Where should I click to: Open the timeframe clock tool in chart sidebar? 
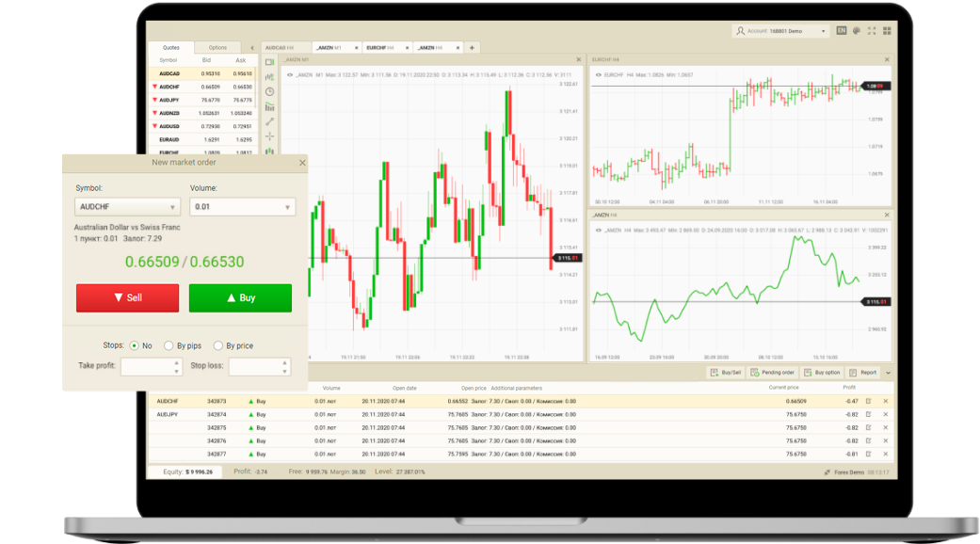point(269,91)
